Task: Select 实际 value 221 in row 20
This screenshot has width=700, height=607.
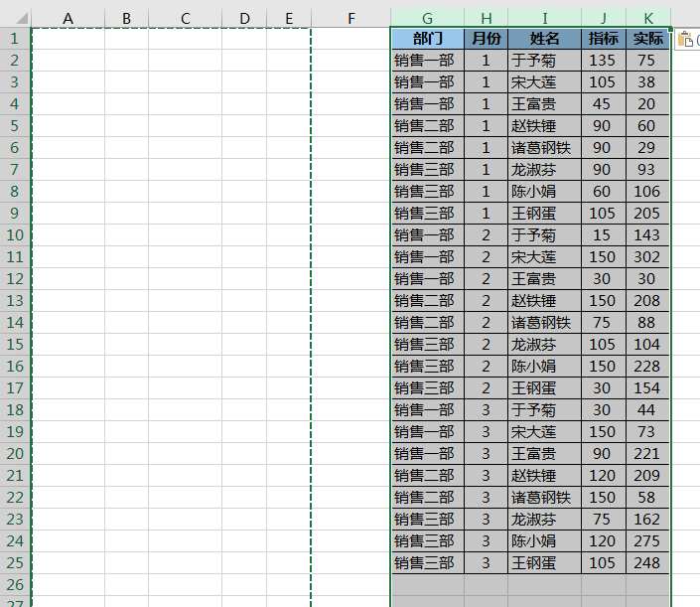Action: pyautogui.click(x=647, y=454)
